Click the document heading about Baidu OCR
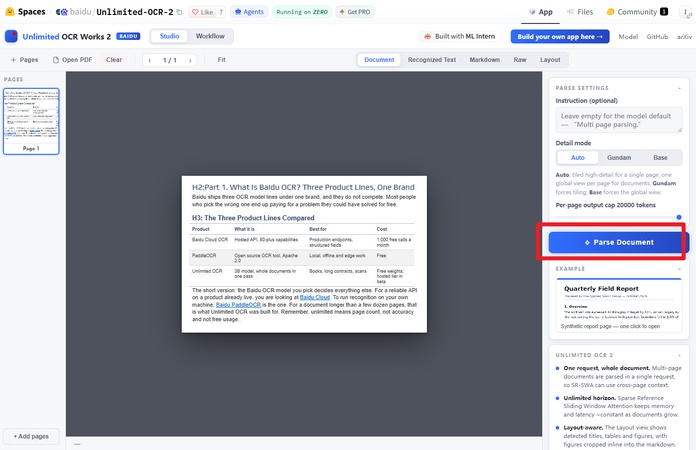696x450 pixels. tap(303, 187)
